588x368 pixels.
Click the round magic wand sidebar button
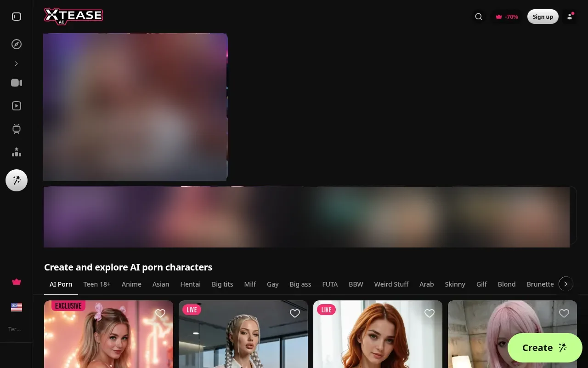[x=17, y=180]
